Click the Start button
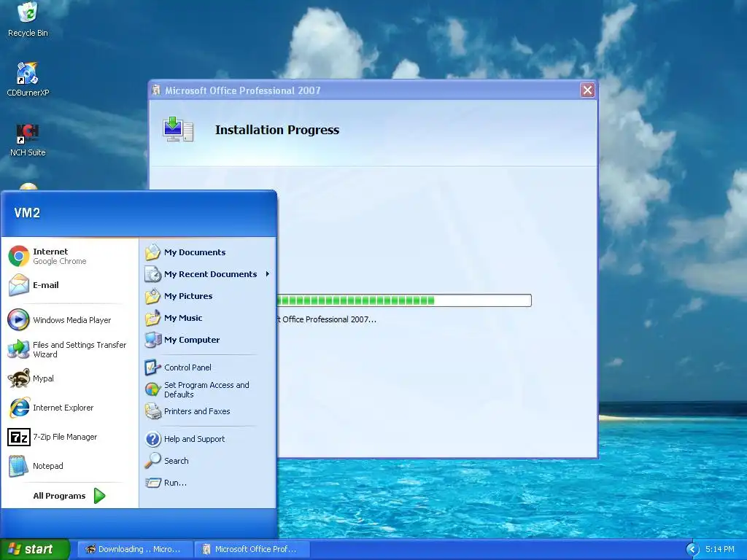The width and height of the screenshot is (747, 560). point(34,550)
